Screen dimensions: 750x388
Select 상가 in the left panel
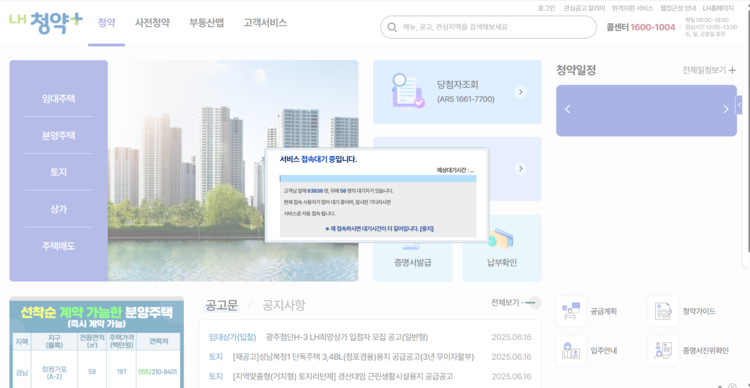[58, 209]
